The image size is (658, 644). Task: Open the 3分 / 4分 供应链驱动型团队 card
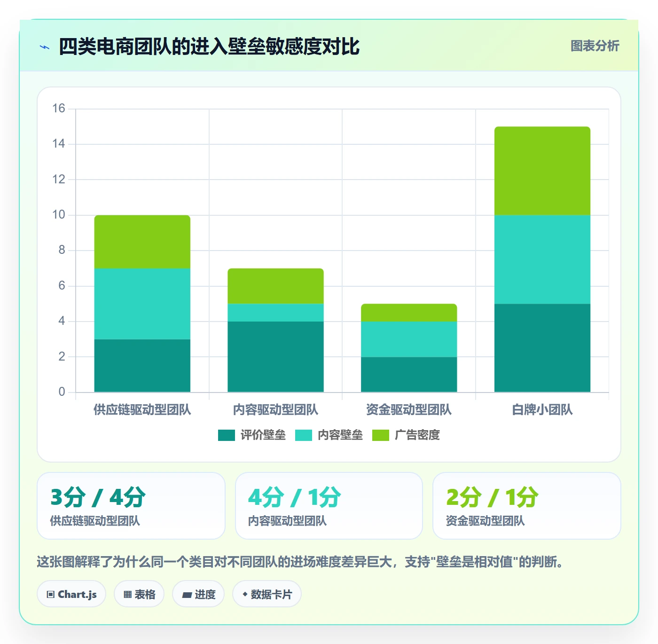(131, 506)
